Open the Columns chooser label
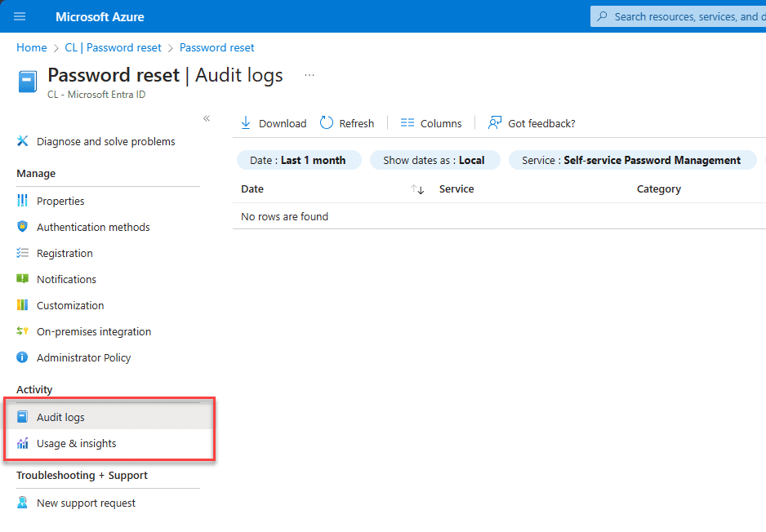 (x=441, y=124)
